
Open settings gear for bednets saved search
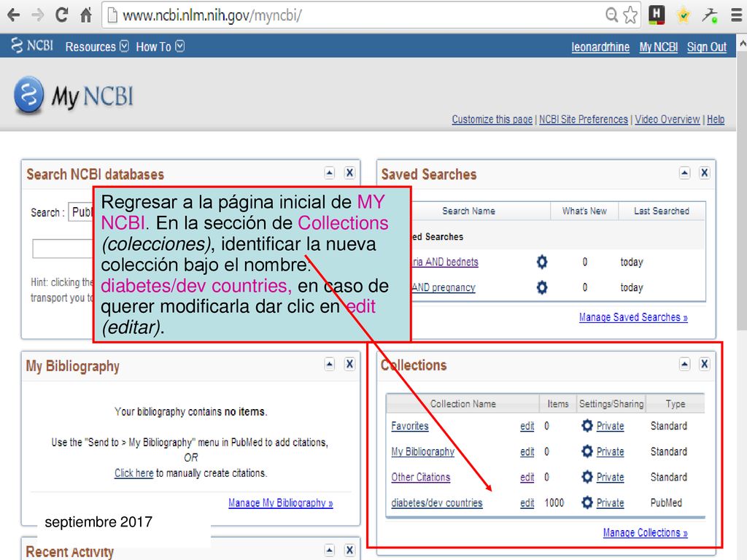click(542, 262)
